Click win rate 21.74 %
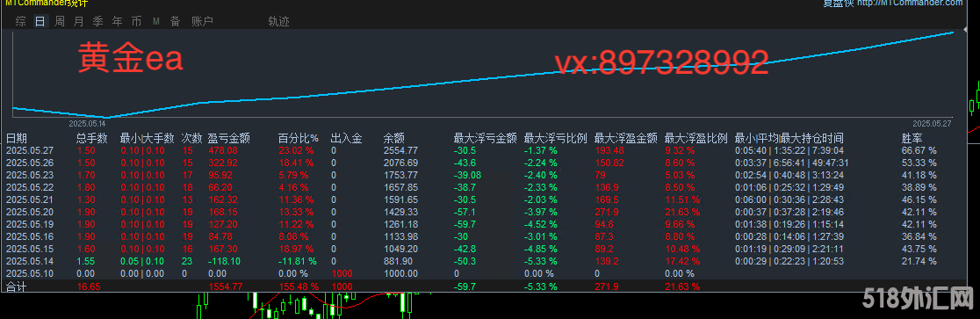Screen dimensions: 980x319 pos(919,261)
